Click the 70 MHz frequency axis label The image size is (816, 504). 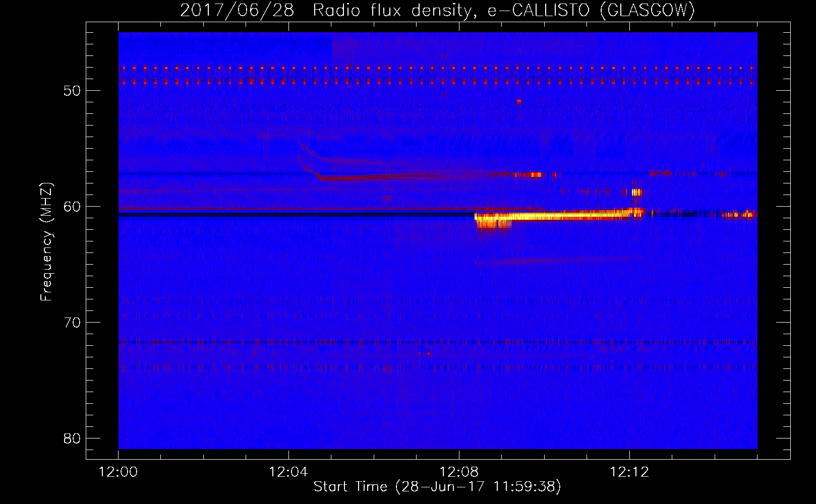[x=72, y=323]
